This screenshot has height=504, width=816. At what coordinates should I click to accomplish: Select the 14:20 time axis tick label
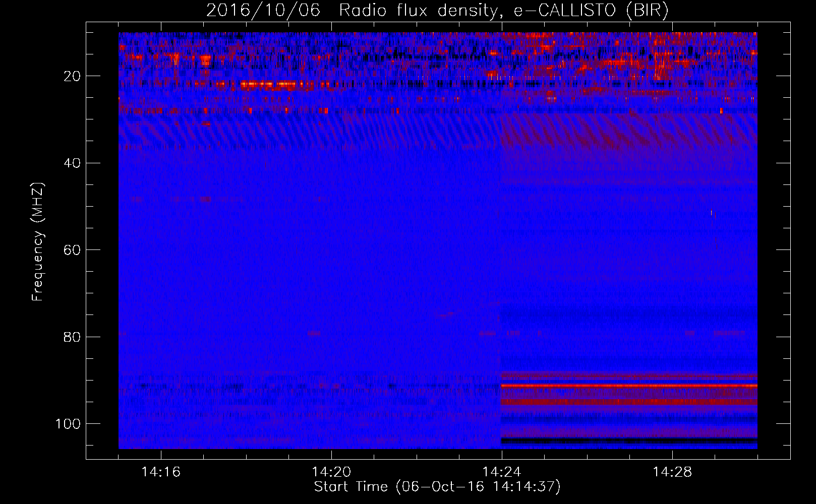[x=331, y=472]
